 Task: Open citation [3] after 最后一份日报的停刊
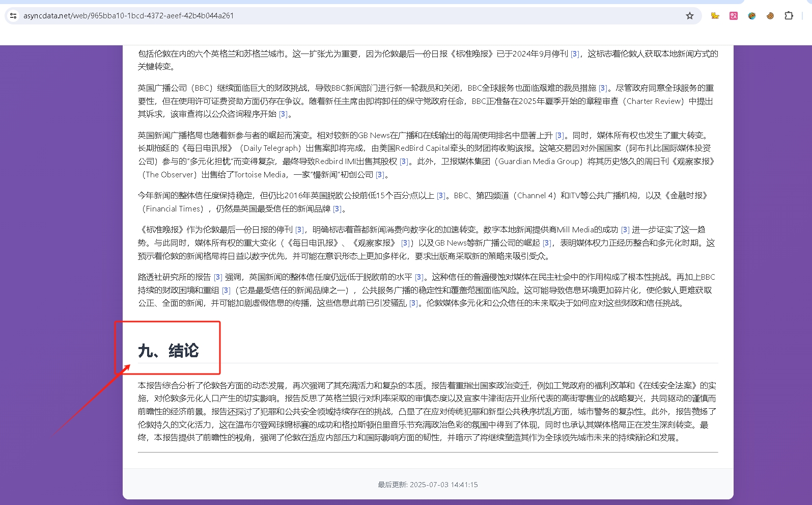pos(299,230)
